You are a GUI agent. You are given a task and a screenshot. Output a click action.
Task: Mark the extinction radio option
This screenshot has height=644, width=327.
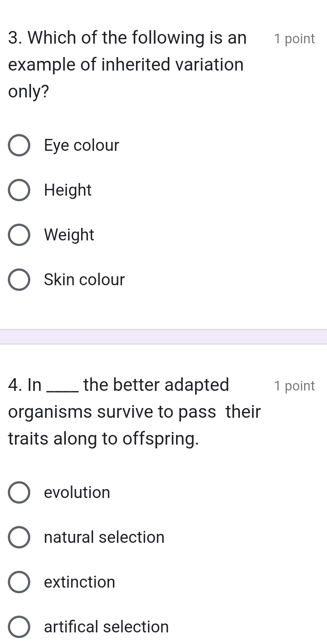pyautogui.click(x=19, y=582)
